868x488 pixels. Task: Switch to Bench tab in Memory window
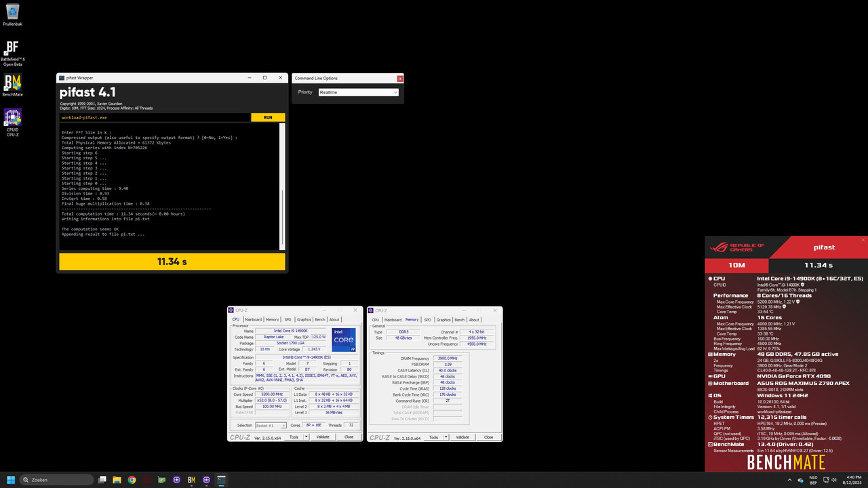[x=460, y=319]
